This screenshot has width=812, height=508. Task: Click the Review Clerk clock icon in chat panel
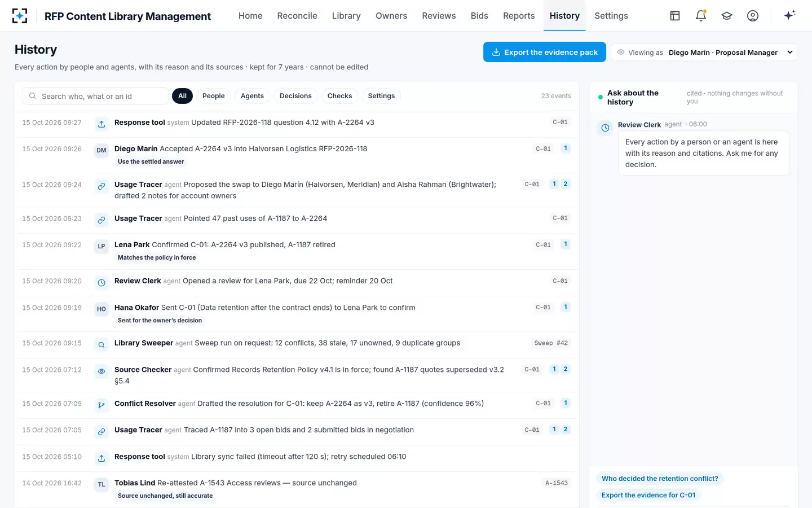[x=605, y=128]
